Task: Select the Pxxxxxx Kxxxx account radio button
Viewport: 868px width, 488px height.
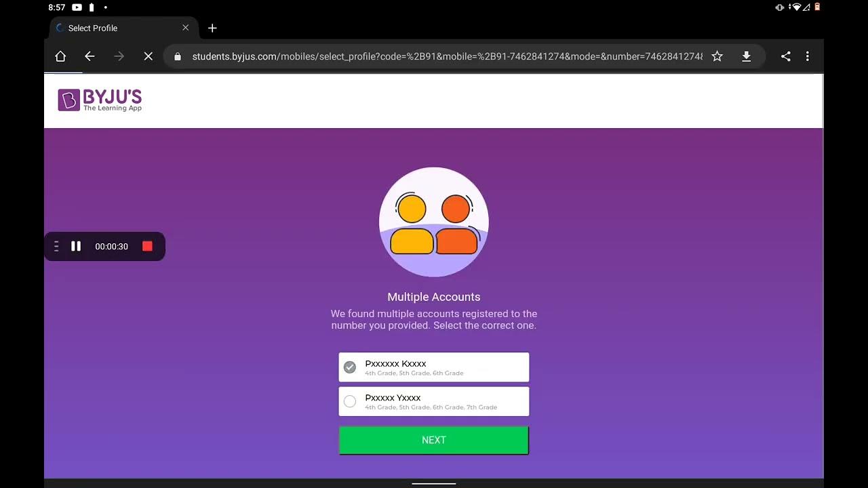Action: tap(350, 367)
